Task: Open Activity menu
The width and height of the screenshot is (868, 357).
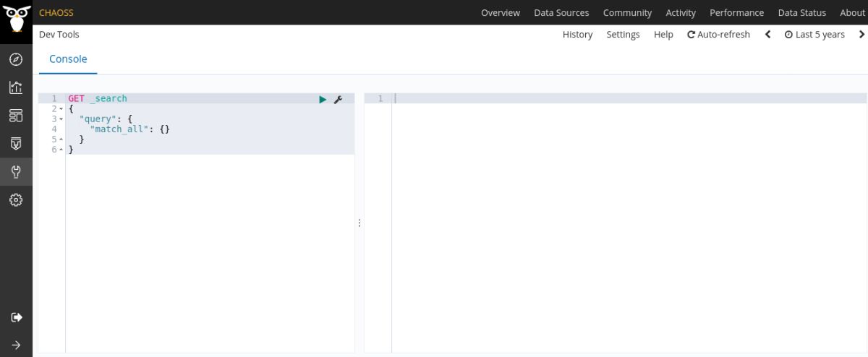Action: tap(681, 12)
